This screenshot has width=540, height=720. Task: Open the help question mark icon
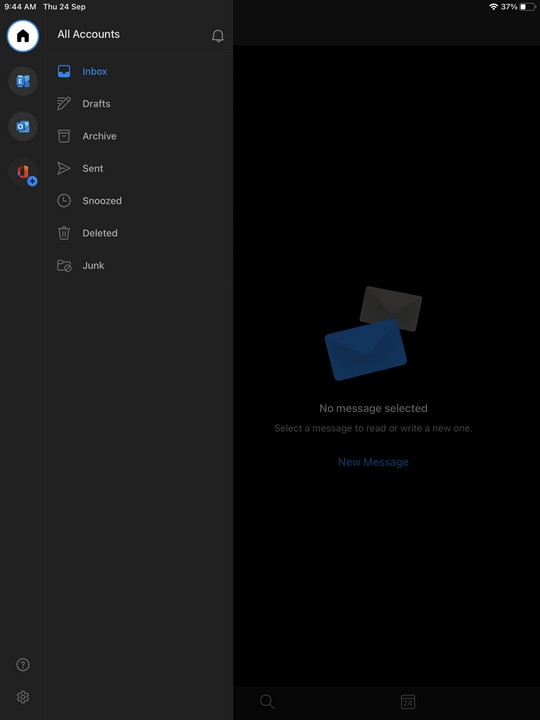coord(23,664)
